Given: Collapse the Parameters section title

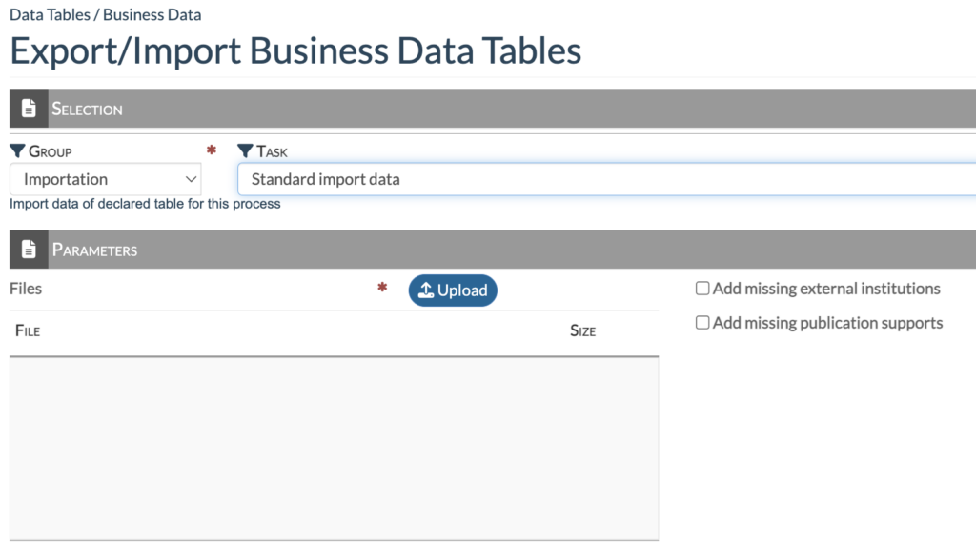Looking at the screenshot, I should tap(94, 250).
